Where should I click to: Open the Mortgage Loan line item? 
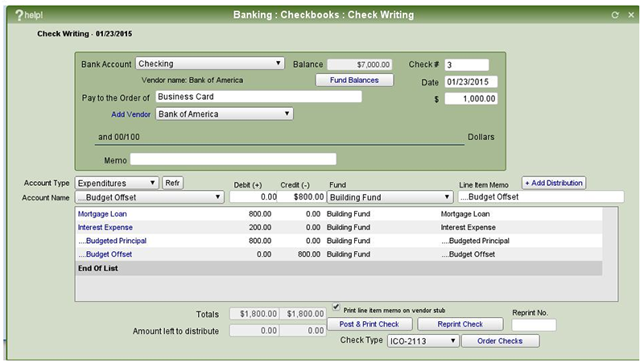(102, 214)
